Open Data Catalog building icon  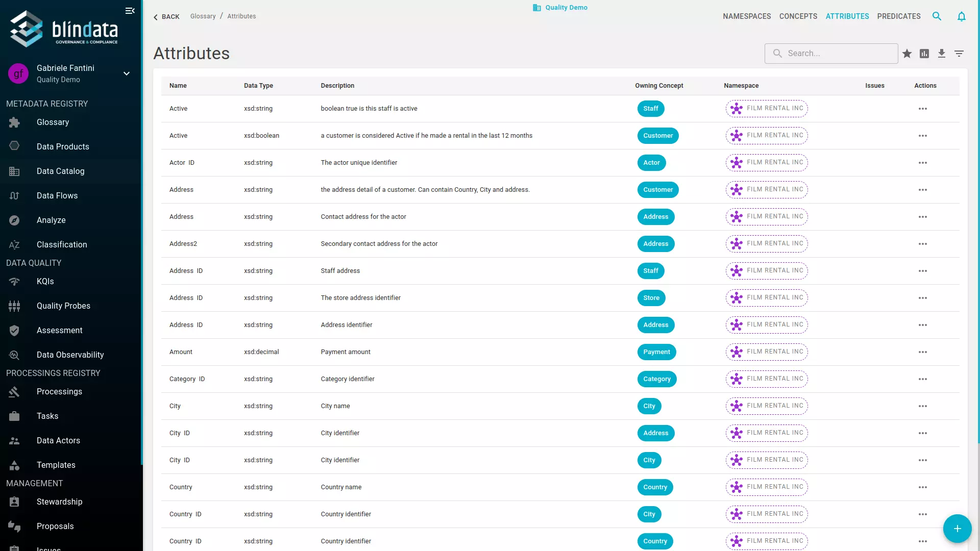tap(14, 171)
